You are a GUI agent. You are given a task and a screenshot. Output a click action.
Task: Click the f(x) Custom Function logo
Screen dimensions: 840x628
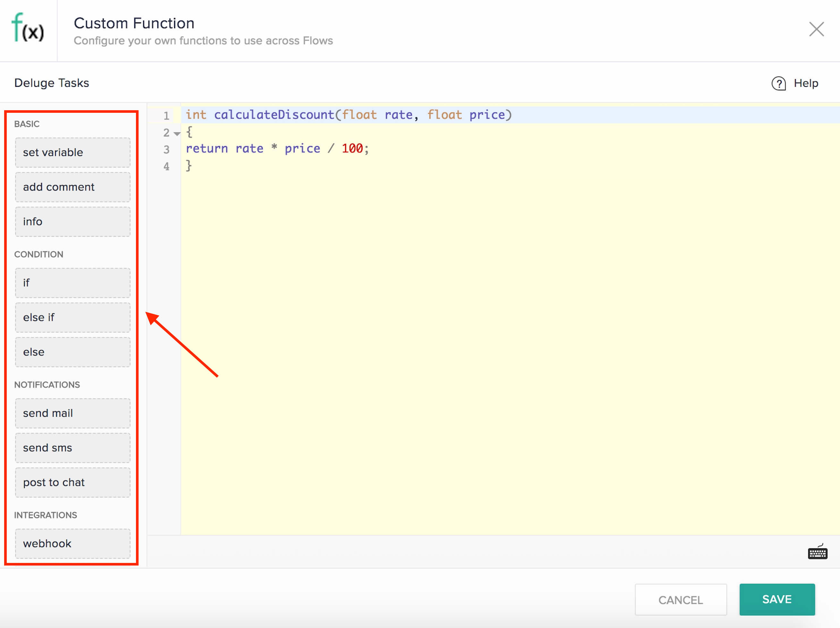point(28,28)
